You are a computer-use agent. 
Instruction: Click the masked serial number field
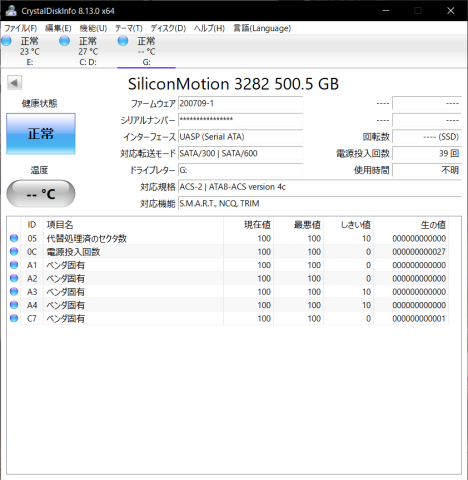(240, 120)
